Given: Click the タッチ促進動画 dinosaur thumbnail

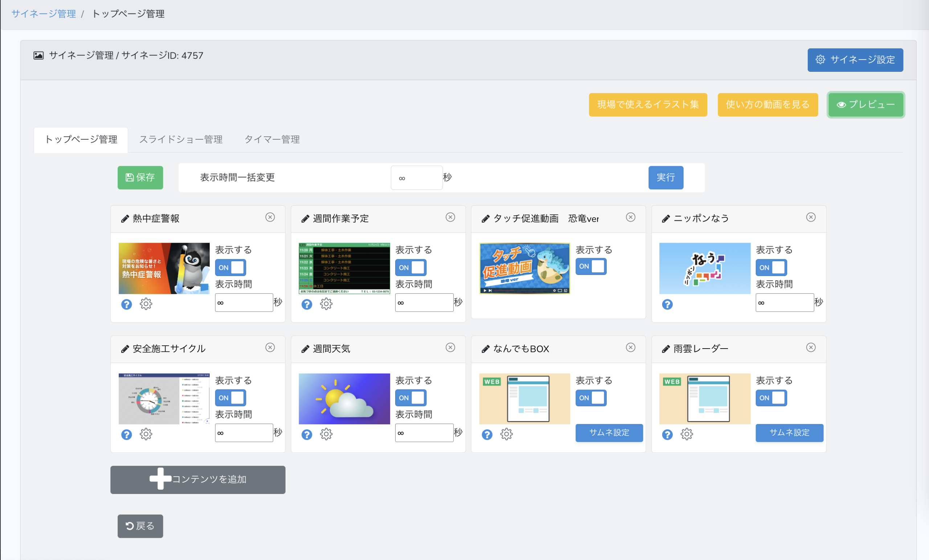Looking at the screenshot, I should (x=524, y=268).
